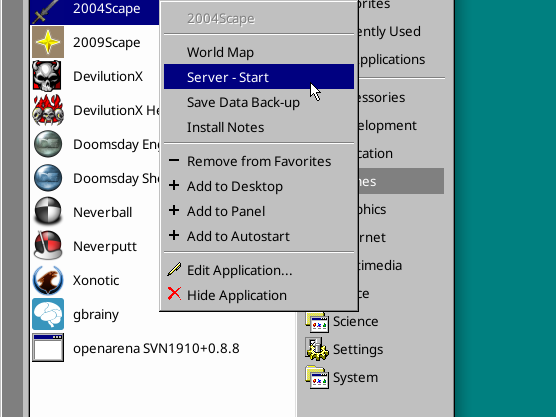Select Remove from Favorites
This screenshot has height=417, width=556.
[259, 161]
